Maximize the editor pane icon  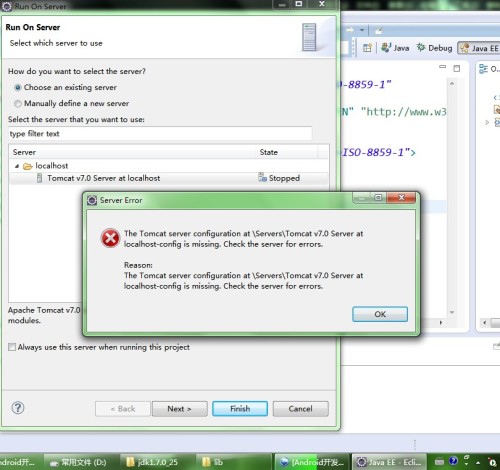(x=457, y=68)
